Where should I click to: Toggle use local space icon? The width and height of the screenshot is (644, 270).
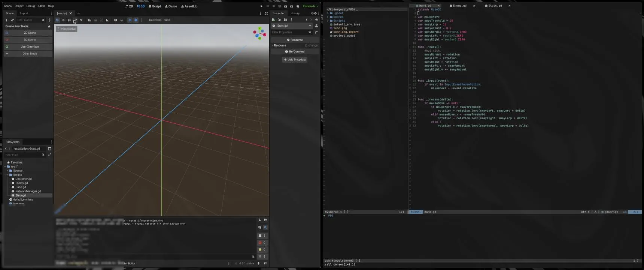pos(116,20)
